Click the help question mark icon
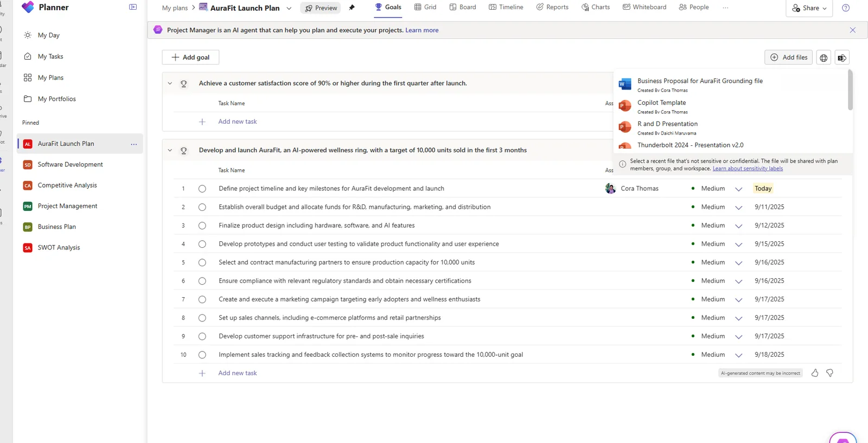This screenshot has width=868, height=443. click(846, 8)
